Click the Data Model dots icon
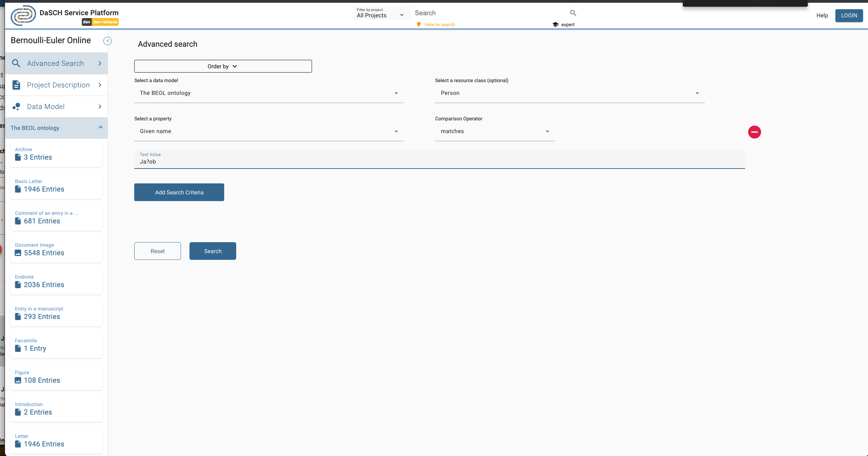 [16, 107]
